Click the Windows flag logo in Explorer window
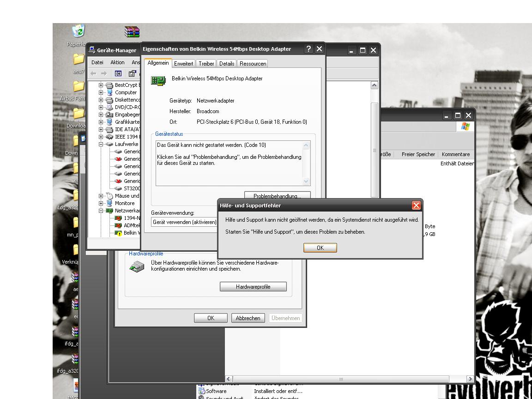Viewport: 532px width, 399px height. coord(465,127)
